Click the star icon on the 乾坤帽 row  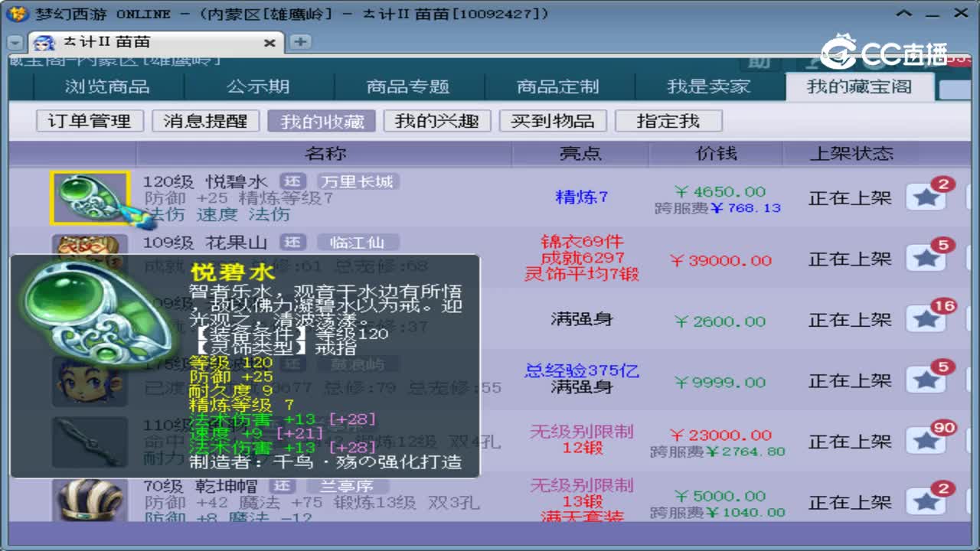pyautogui.click(x=926, y=502)
